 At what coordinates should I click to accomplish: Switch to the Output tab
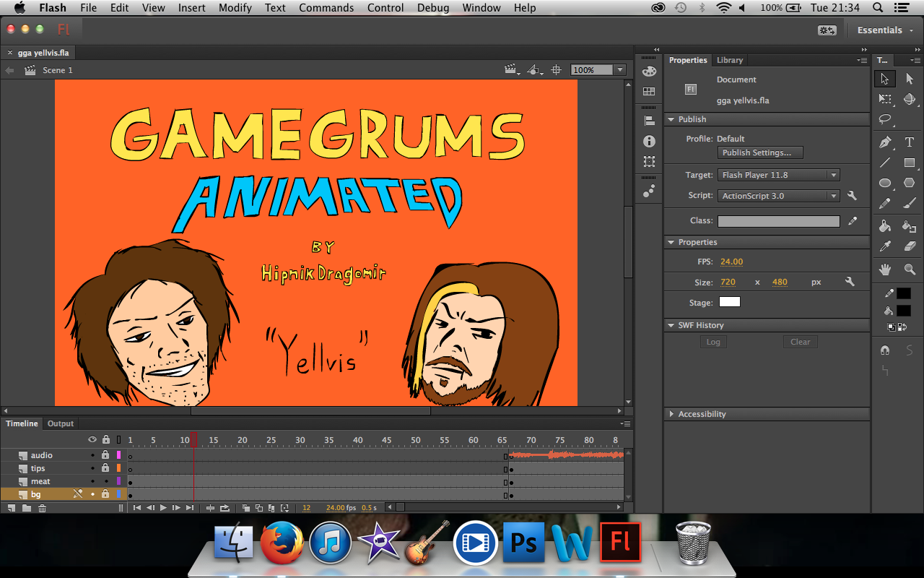(61, 423)
